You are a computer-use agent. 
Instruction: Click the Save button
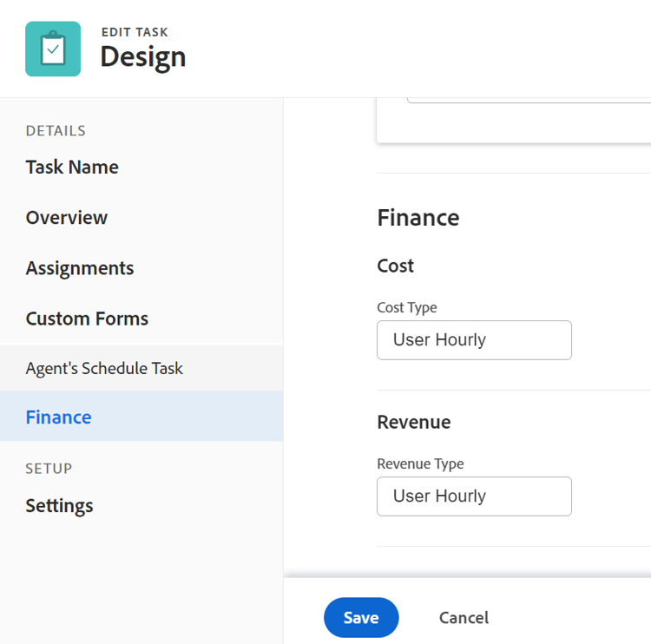[361, 617]
